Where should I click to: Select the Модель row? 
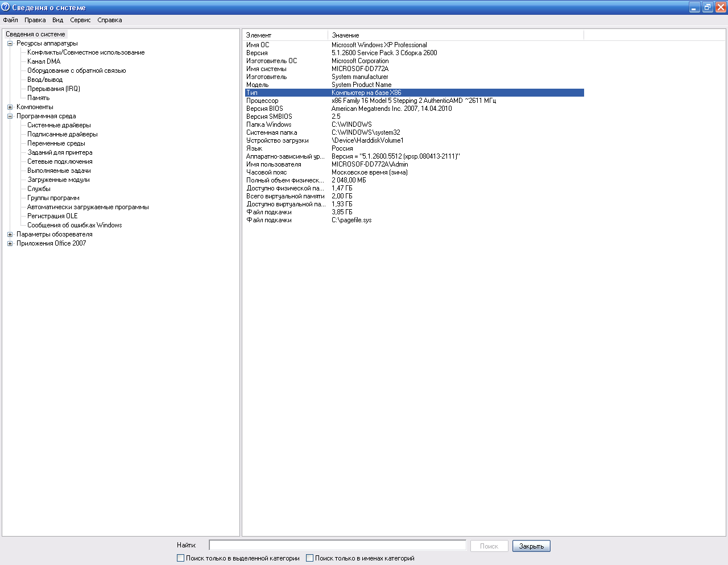pos(415,85)
